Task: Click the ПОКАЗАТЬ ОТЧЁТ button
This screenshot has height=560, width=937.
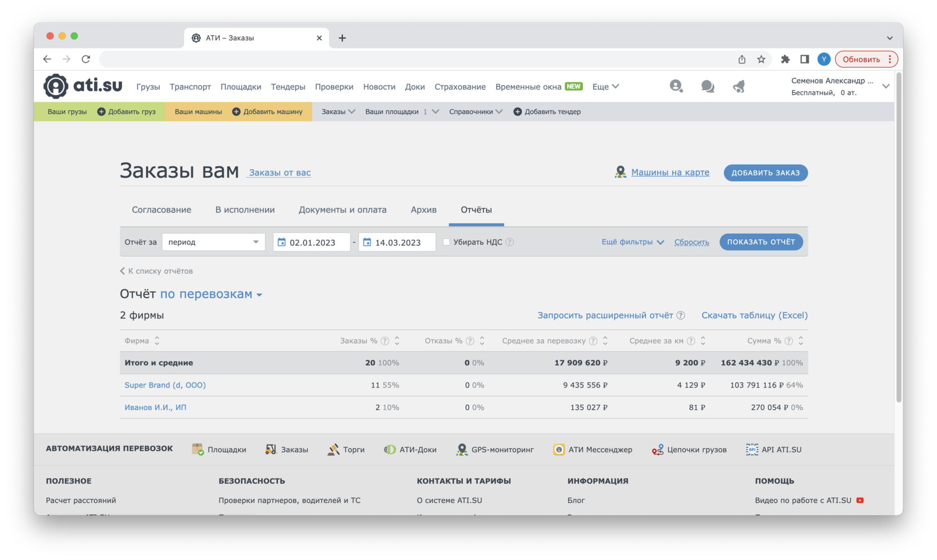Action: pos(761,242)
